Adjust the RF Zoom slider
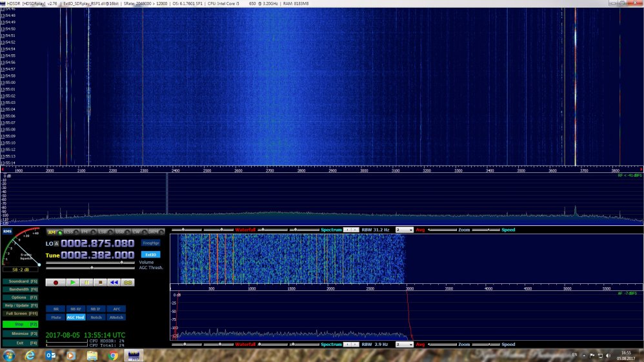This screenshot has height=362, width=644. tap(442, 230)
